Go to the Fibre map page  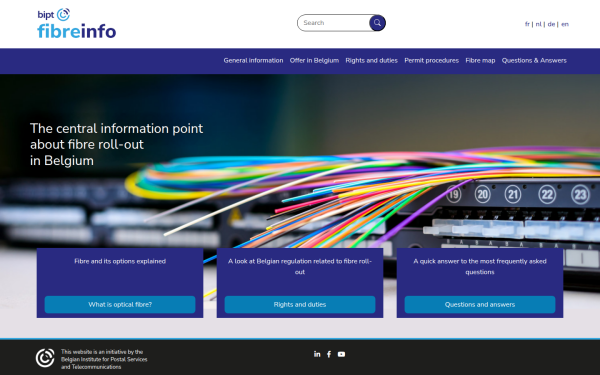pyautogui.click(x=480, y=60)
